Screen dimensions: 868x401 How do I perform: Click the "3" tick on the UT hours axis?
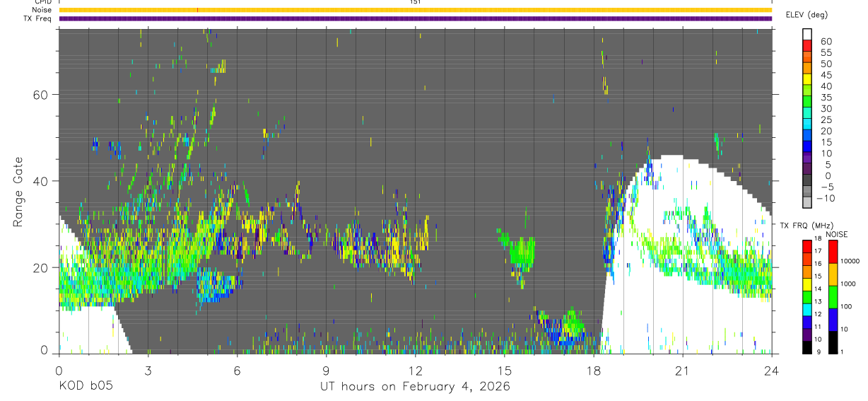click(148, 370)
